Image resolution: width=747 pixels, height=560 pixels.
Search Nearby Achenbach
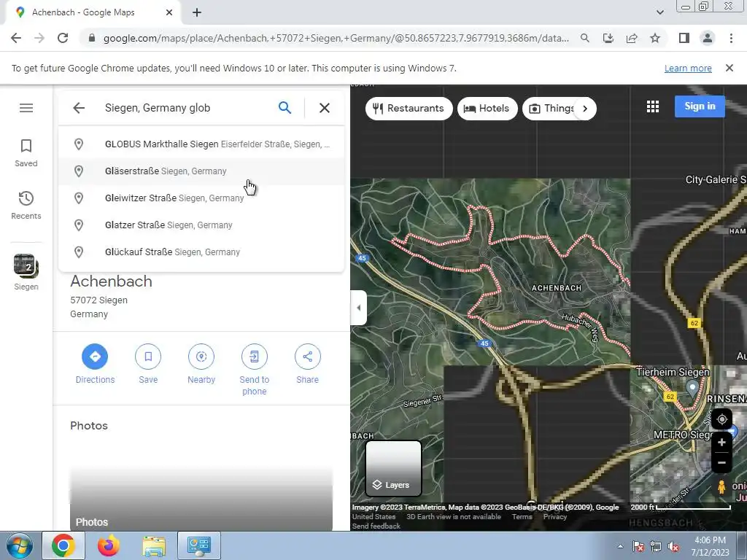coord(201,365)
